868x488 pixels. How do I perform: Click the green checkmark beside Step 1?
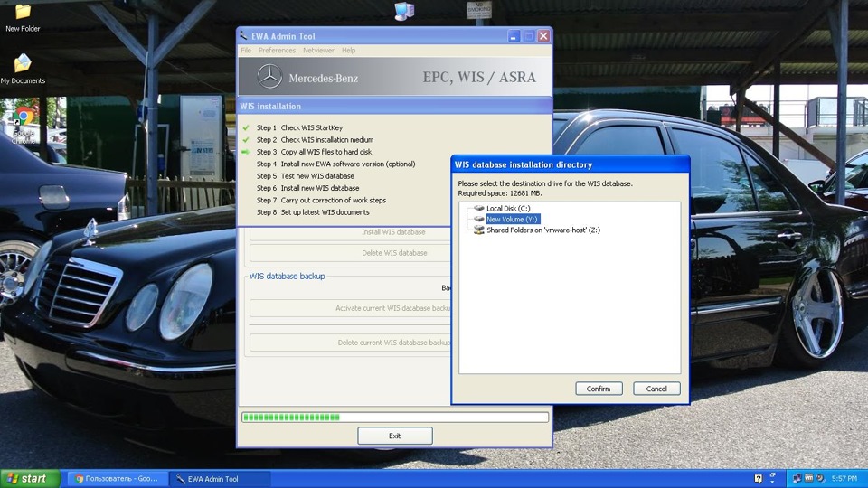click(246, 127)
